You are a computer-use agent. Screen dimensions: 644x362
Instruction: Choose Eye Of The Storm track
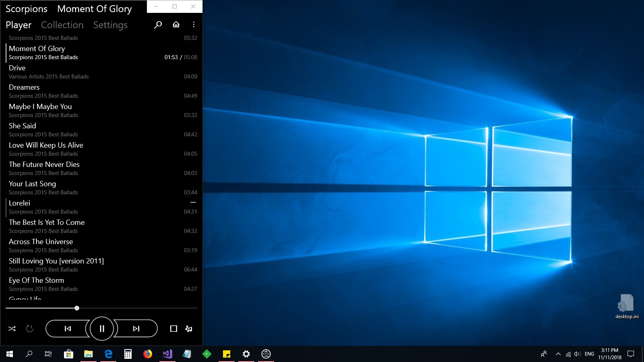(36, 280)
